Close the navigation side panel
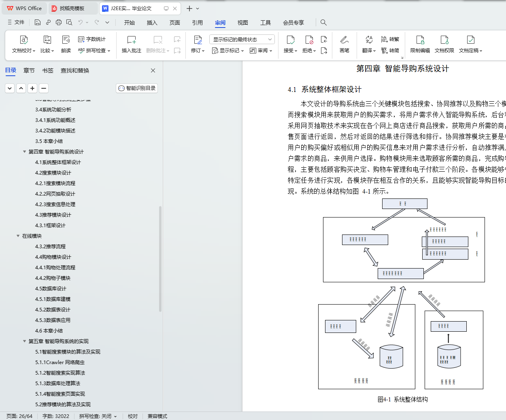 click(153, 70)
